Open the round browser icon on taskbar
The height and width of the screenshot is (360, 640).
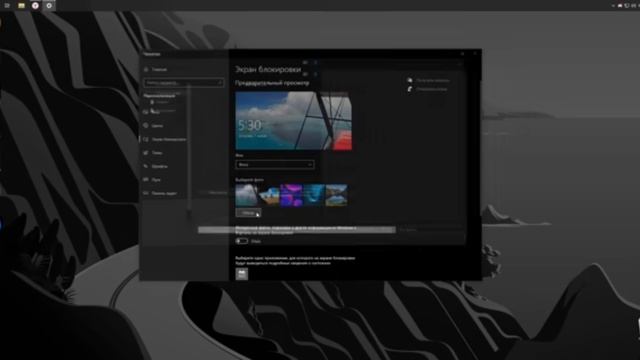pos(35,5)
